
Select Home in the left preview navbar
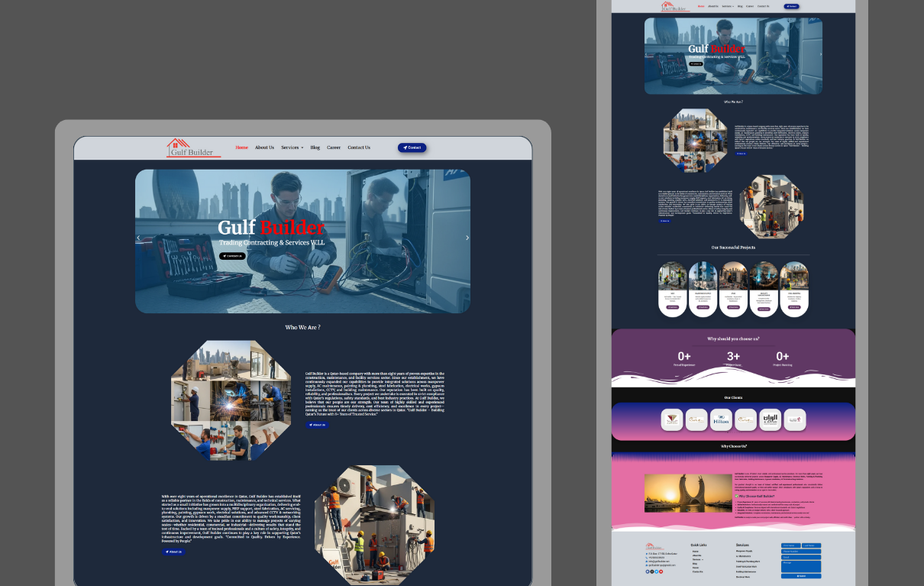pos(241,147)
